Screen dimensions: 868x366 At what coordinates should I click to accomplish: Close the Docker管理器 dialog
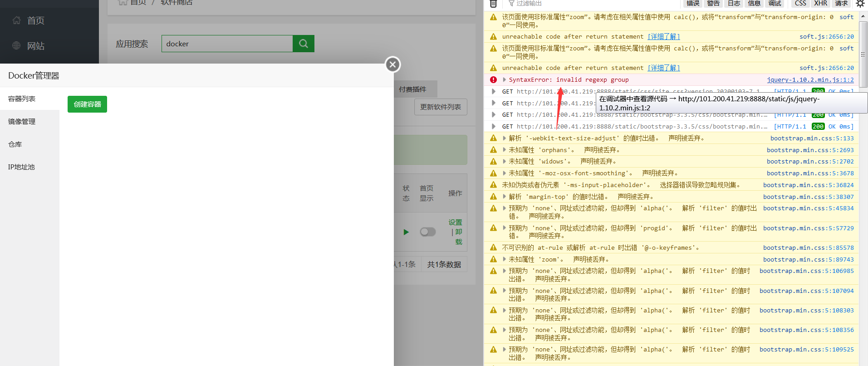pyautogui.click(x=393, y=64)
